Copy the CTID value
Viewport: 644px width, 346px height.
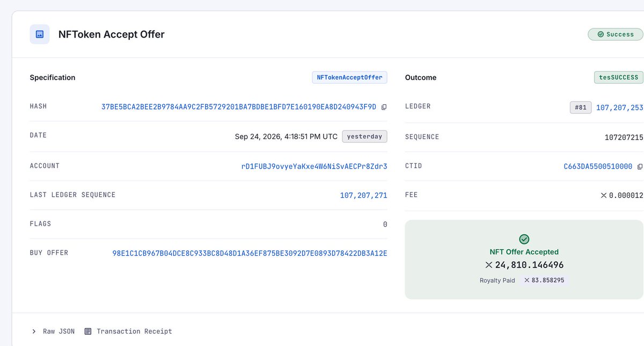point(640,167)
